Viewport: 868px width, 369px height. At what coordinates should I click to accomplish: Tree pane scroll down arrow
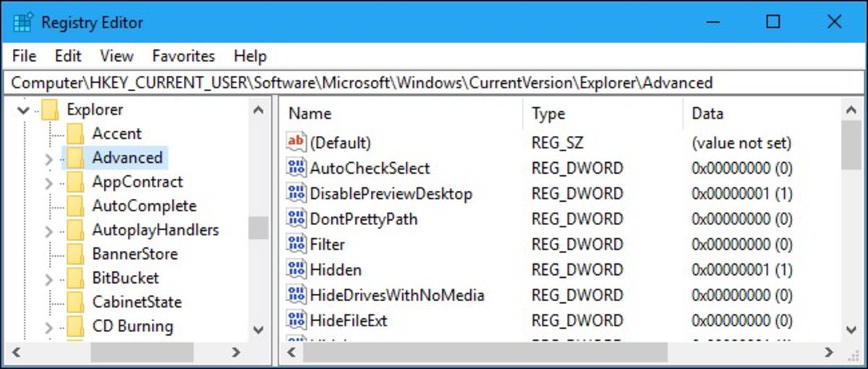(258, 329)
